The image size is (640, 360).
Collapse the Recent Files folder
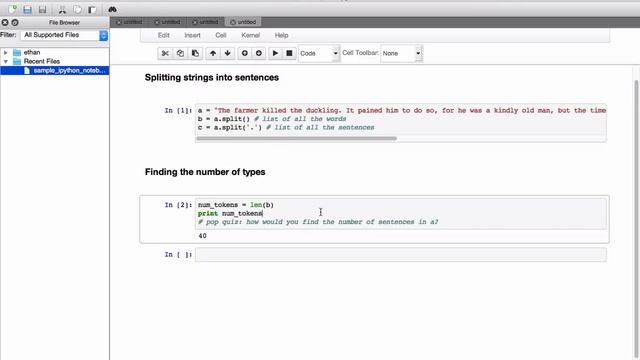[5, 61]
